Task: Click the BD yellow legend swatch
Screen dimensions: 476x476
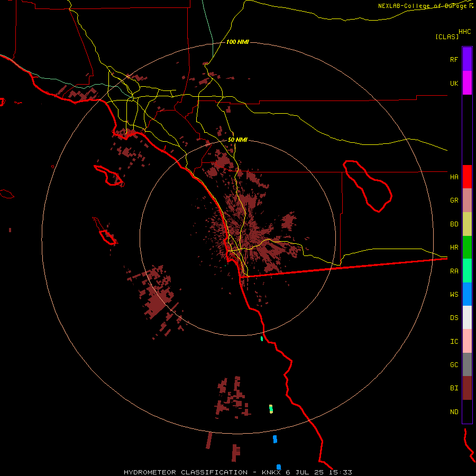Action: (467, 224)
